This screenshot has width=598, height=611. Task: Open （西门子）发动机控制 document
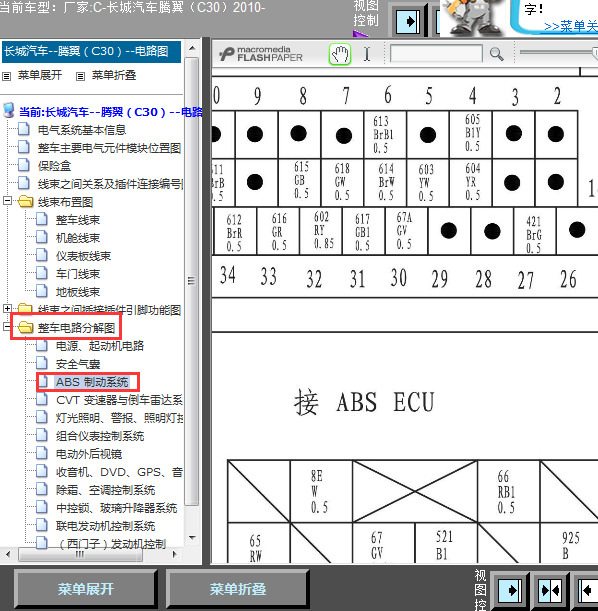(x=111, y=544)
